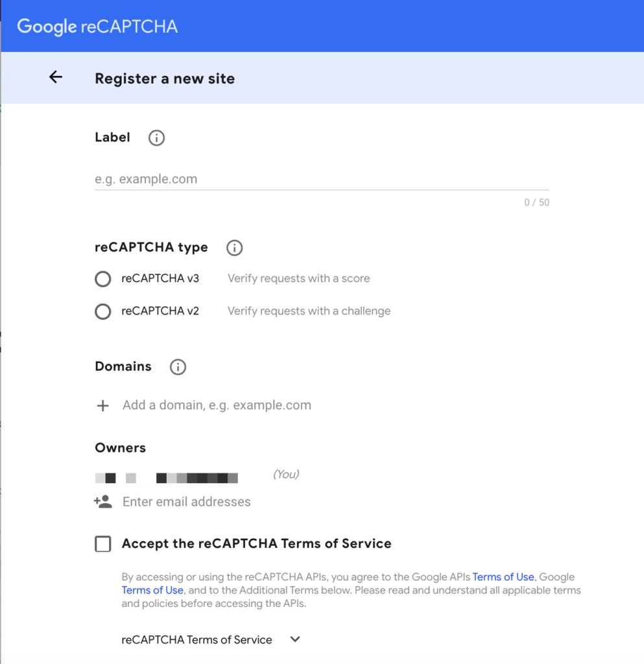Check the Accept reCAPTCHA Terms of Service box
644x664 pixels.
point(102,544)
